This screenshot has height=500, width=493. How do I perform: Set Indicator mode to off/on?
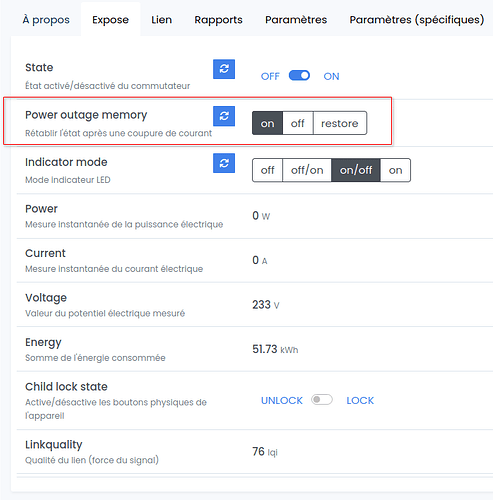[307, 170]
